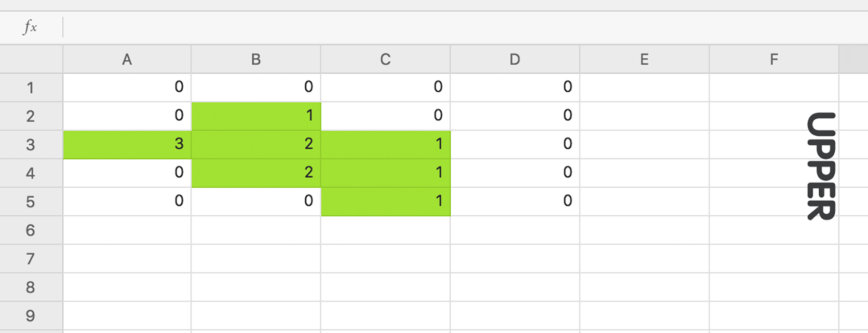Select row 6 header
This screenshot has height=333, width=868.
click(x=31, y=230)
